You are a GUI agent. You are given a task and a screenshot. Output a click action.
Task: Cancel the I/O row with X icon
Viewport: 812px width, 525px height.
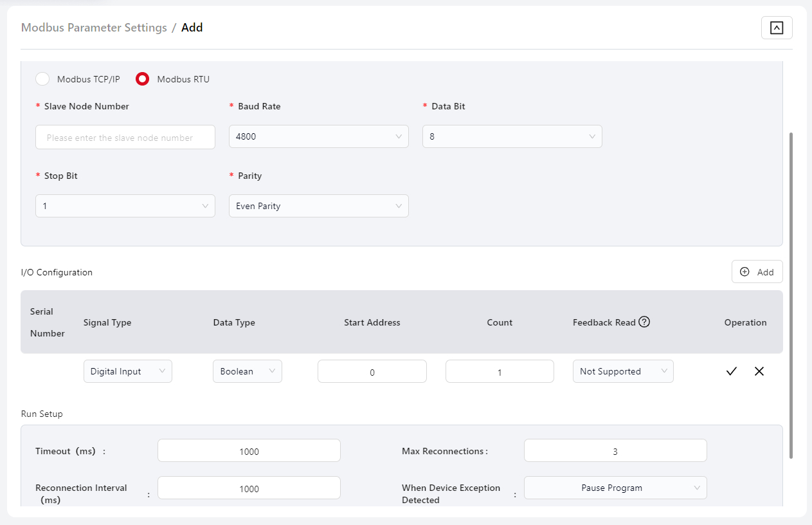tap(759, 371)
